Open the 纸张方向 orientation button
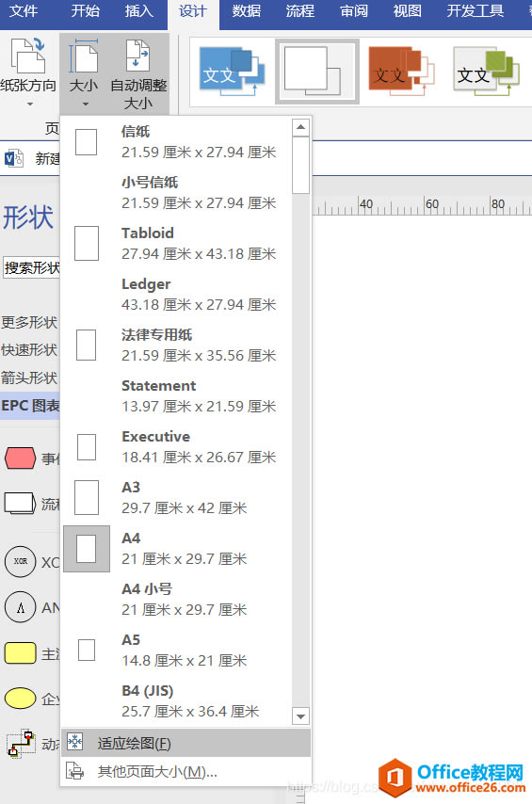Viewport: 532px width, 804px height. tap(28, 72)
